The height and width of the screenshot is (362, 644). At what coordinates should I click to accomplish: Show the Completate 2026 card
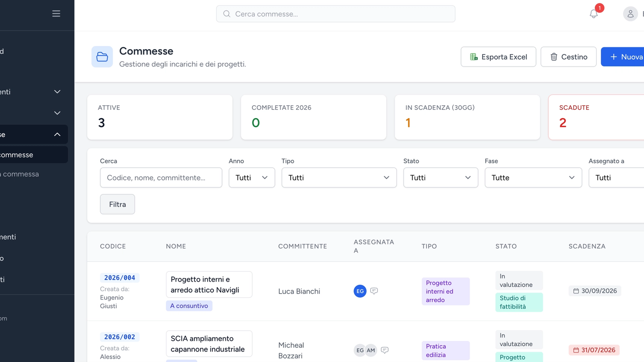coord(313,117)
